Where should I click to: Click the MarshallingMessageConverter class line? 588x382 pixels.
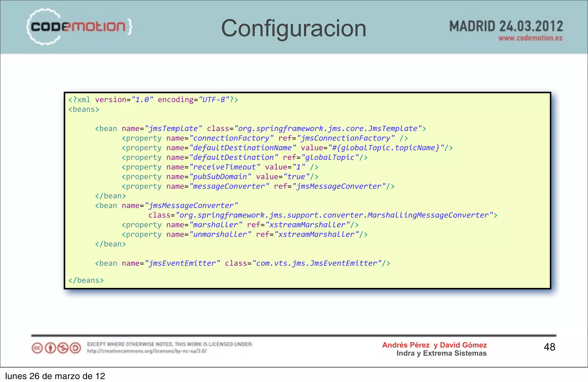[x=323, y=215]
